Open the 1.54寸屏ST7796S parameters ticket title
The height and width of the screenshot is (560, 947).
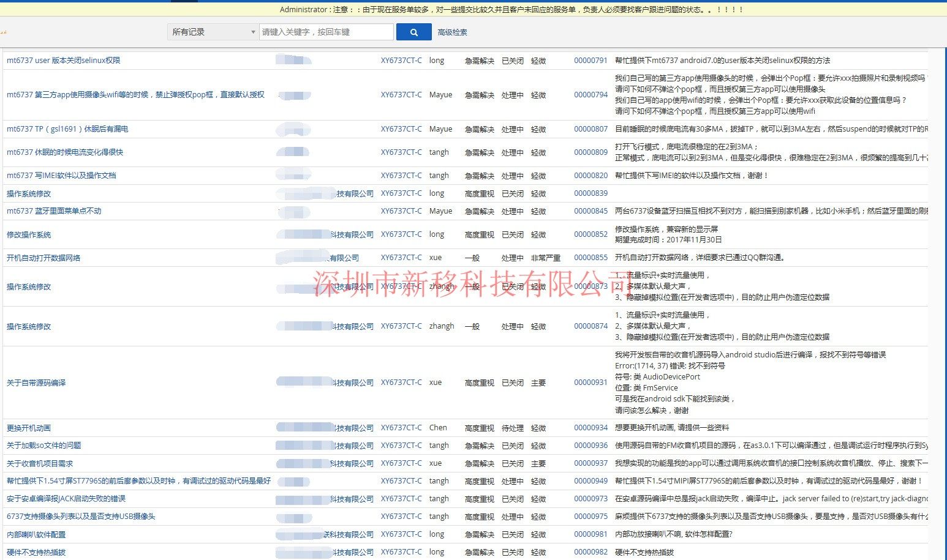(138, 481)
